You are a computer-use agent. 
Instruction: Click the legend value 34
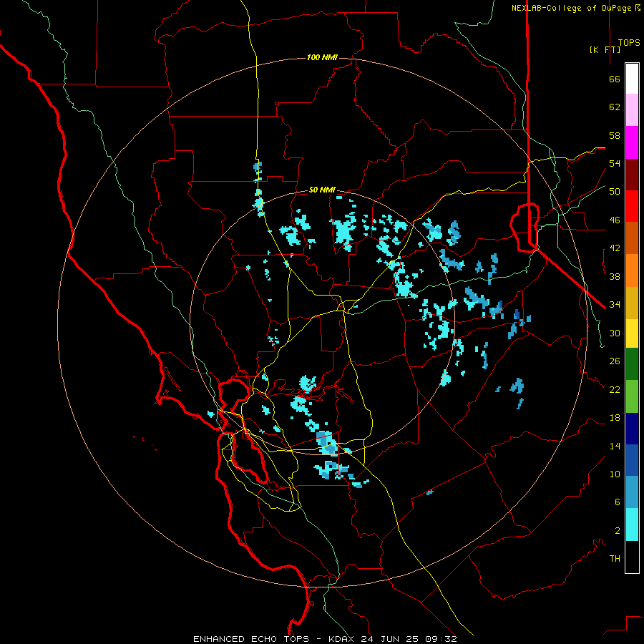tap(615, 304)
